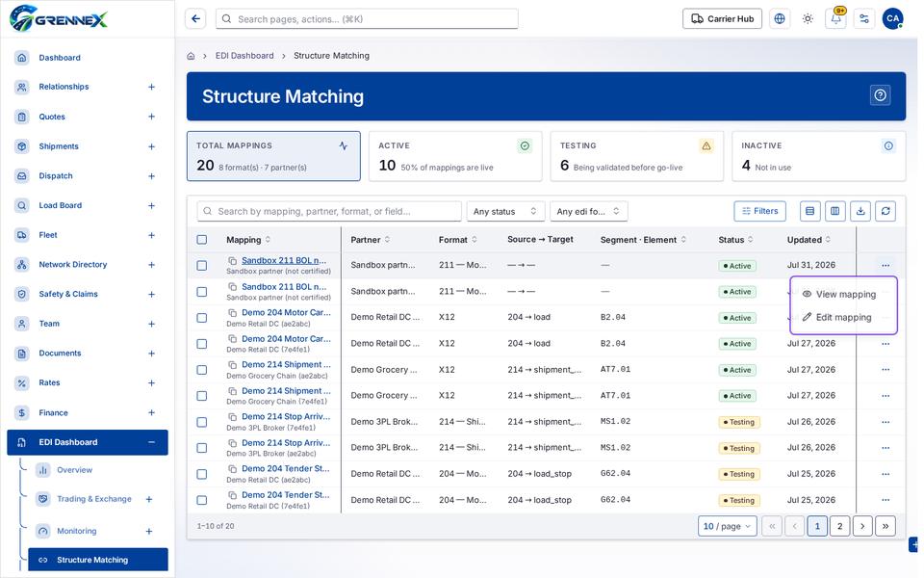Sort the table by Partner column
924x578 pixels.
[370, 240]
